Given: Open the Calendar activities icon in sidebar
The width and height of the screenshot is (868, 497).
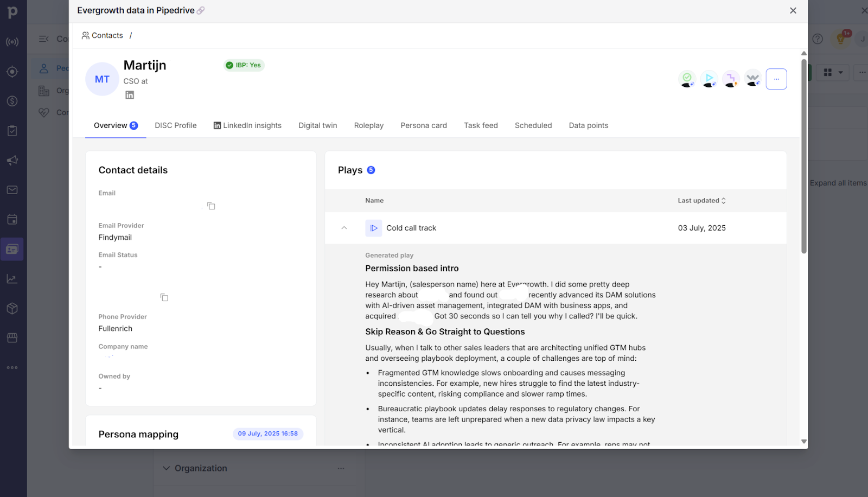Looking at the screenshot, I should (12, 219).
